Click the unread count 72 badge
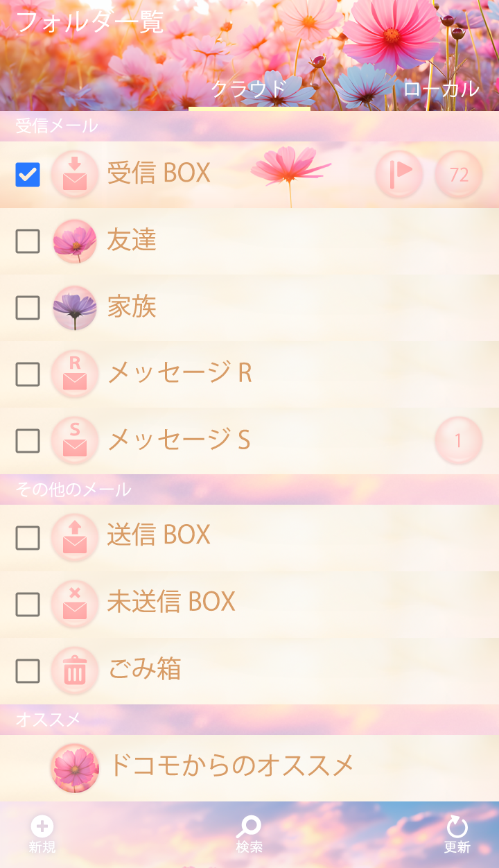This screenshot has width=499, height=868. [x=459, y=175]
